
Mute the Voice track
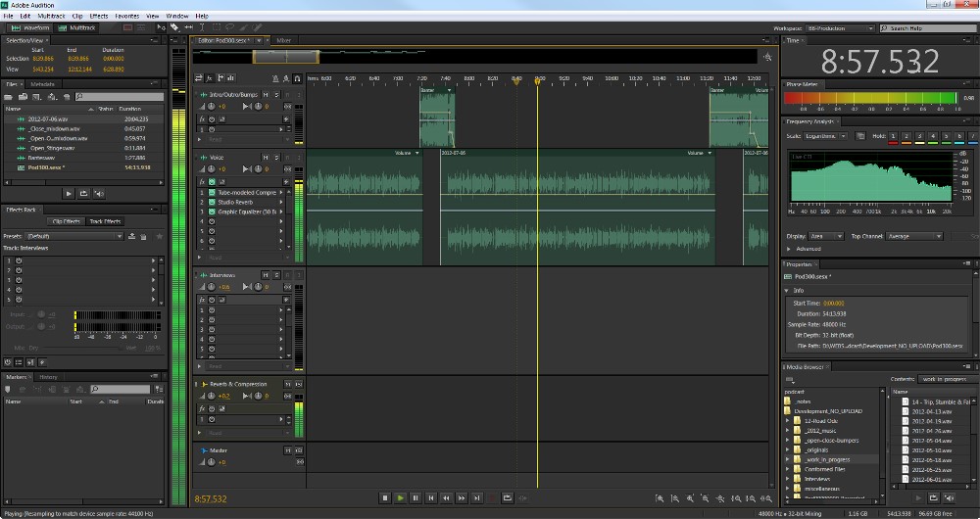click(266, 158)
